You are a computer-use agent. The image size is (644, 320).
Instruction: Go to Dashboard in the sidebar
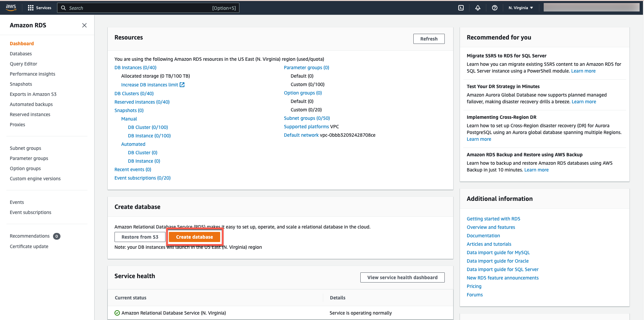[22, 44]
